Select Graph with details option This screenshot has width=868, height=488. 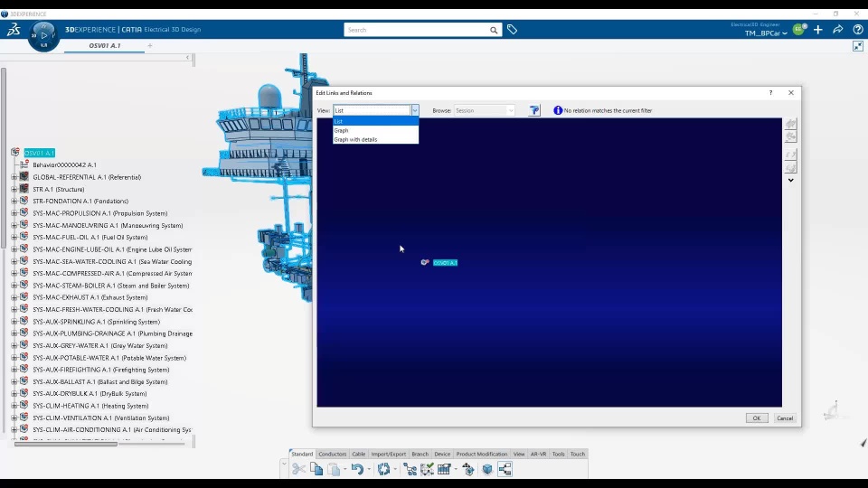coord(375,139)
